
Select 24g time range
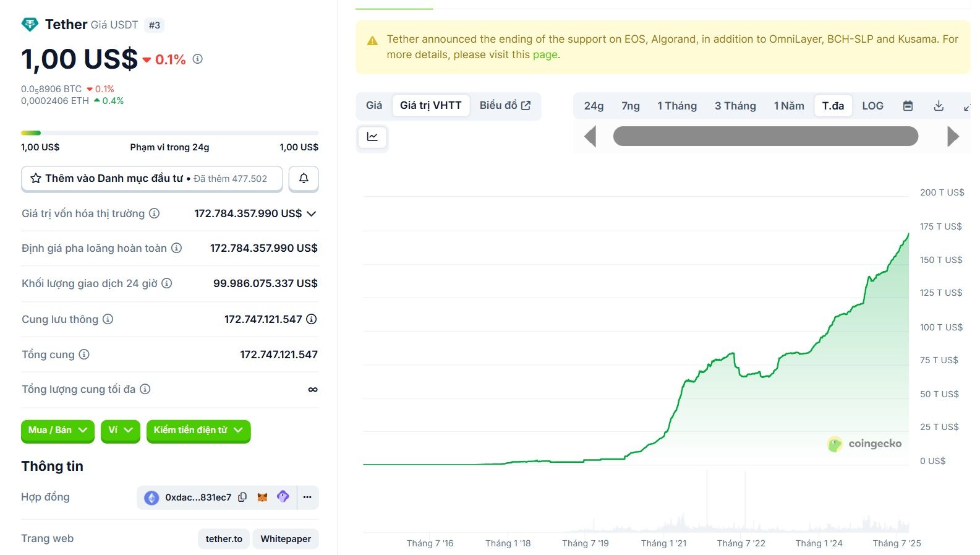pos(594,106)
